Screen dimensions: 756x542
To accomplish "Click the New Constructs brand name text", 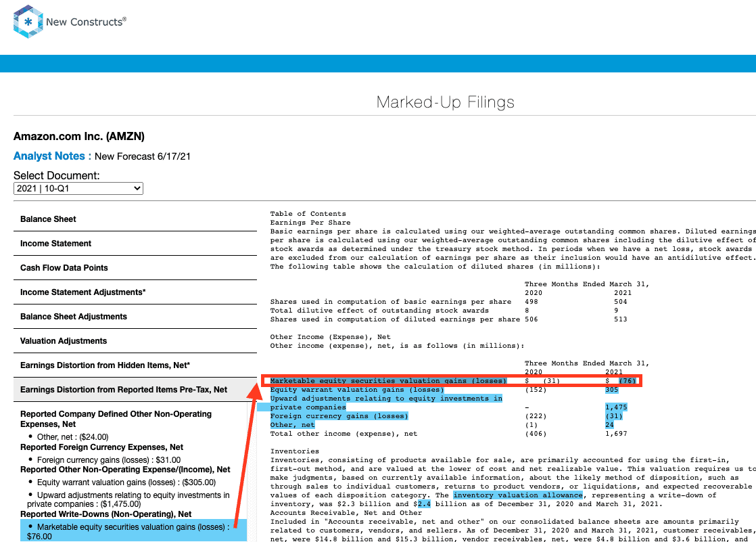I will pos(86,22).
